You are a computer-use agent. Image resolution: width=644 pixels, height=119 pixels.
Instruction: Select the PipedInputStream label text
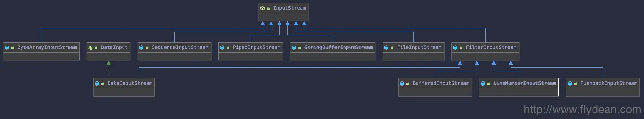click(256, 47)
